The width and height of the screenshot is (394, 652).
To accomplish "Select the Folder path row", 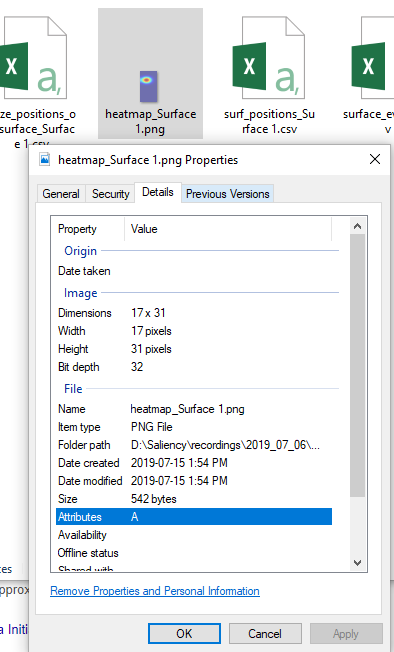I will (x=194, y=445).
